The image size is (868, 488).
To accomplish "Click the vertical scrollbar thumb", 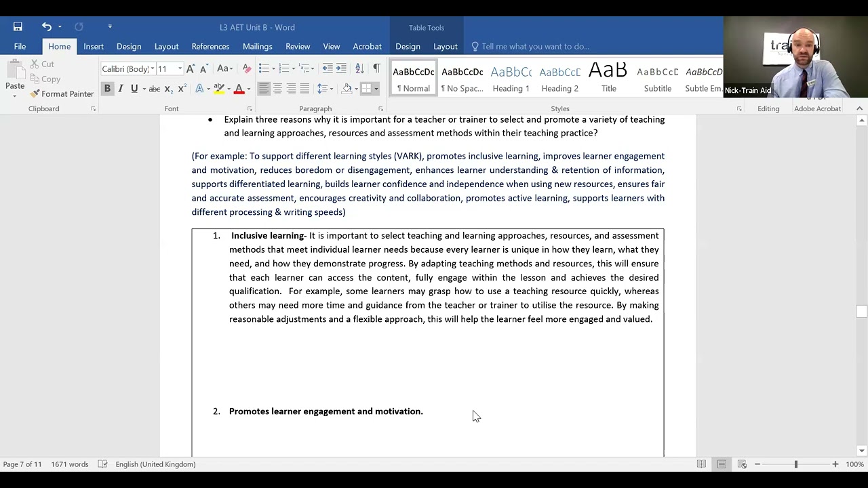I will pos(861,311).
